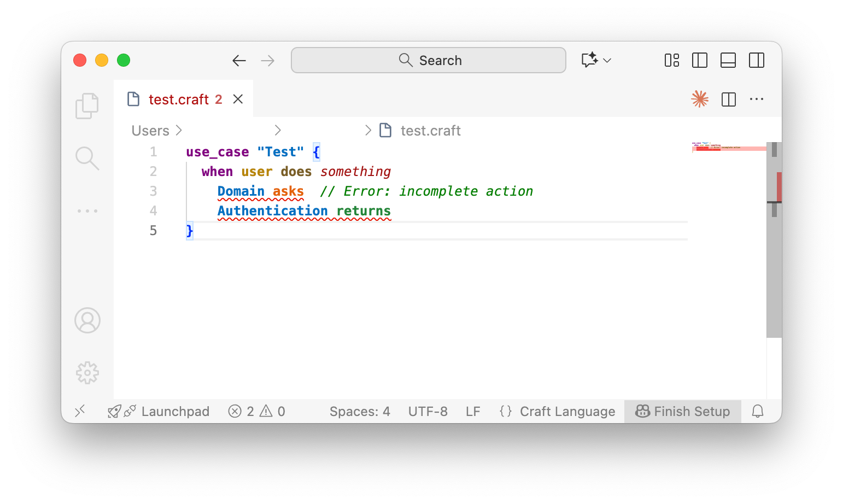Expand the chevron before test.craft breadcrumb
This screenshot has width=843, height=504.
[x=368, y=131]
